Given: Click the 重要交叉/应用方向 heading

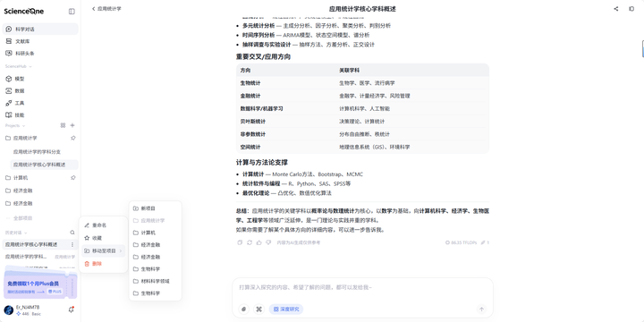Looking at the screenshot, I should 263,56.
